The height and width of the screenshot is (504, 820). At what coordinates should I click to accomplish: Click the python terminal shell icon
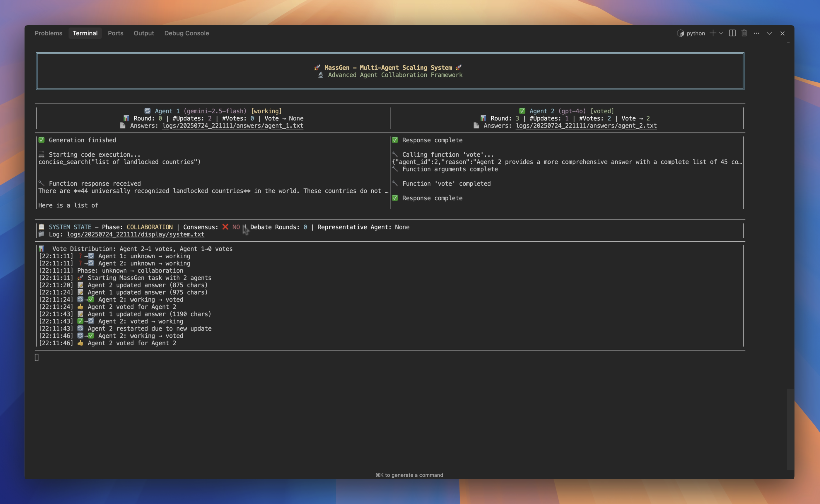pos(680,33)
